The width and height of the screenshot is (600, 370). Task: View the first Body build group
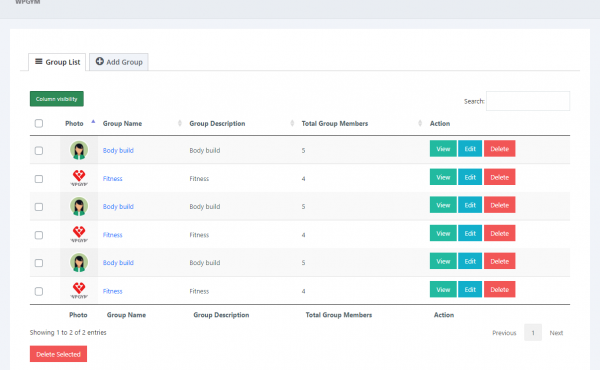point(443,149)
